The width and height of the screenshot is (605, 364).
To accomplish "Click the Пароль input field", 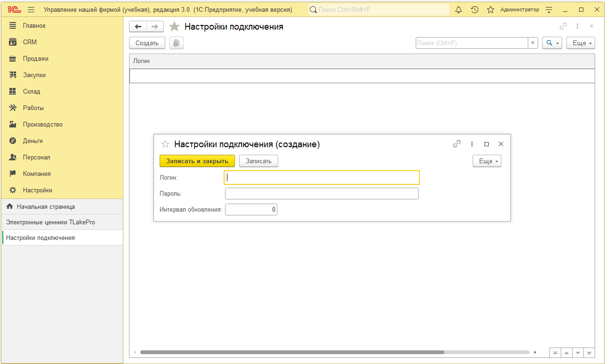I will (322, 194).
